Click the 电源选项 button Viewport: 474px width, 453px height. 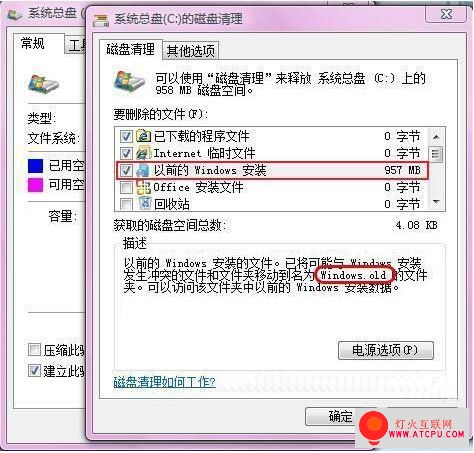(x=386, y=350)
